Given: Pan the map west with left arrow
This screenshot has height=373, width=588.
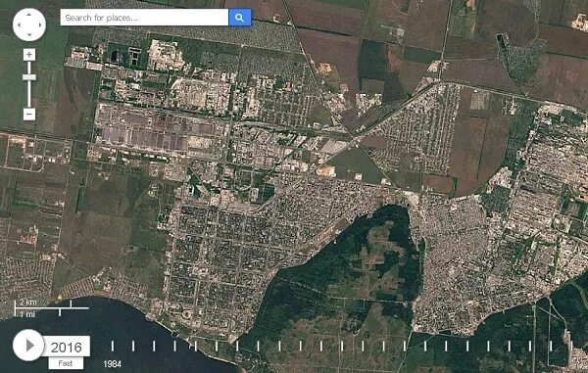Looking at the screenshot, I should 20,24.
